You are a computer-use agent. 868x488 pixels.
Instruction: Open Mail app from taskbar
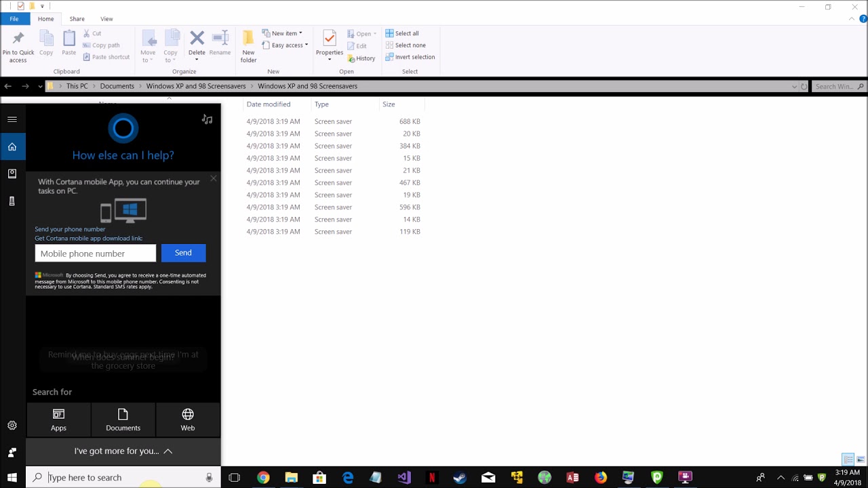(x=488, y=477)
